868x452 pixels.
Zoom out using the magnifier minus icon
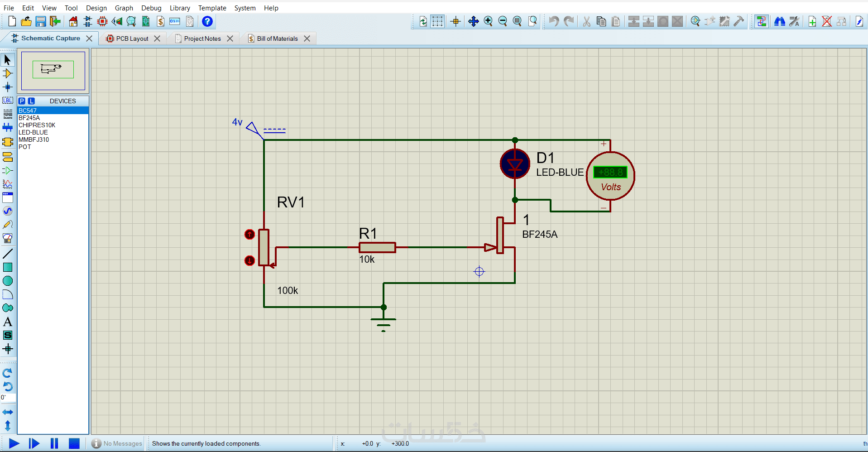click(503, 21)
